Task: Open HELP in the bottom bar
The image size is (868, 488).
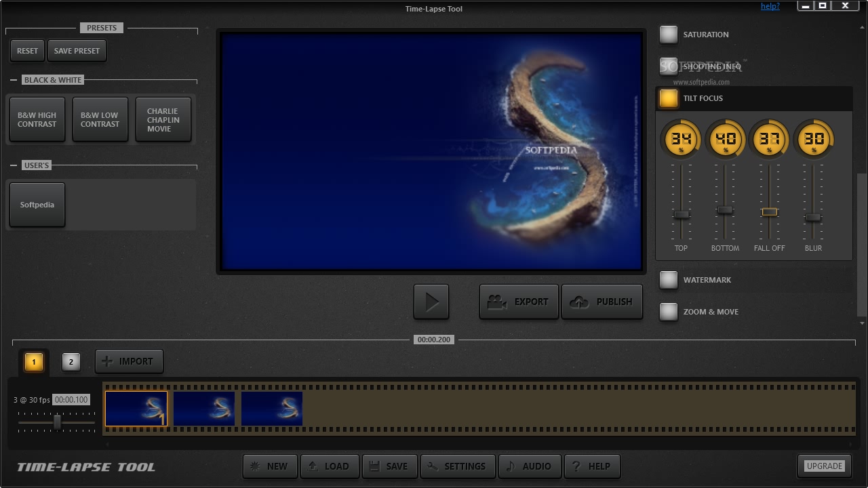Action: 591,466
